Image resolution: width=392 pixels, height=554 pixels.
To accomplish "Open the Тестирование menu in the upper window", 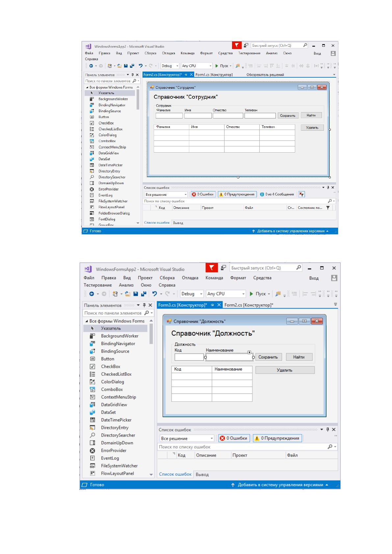I will tap(249, 53).
